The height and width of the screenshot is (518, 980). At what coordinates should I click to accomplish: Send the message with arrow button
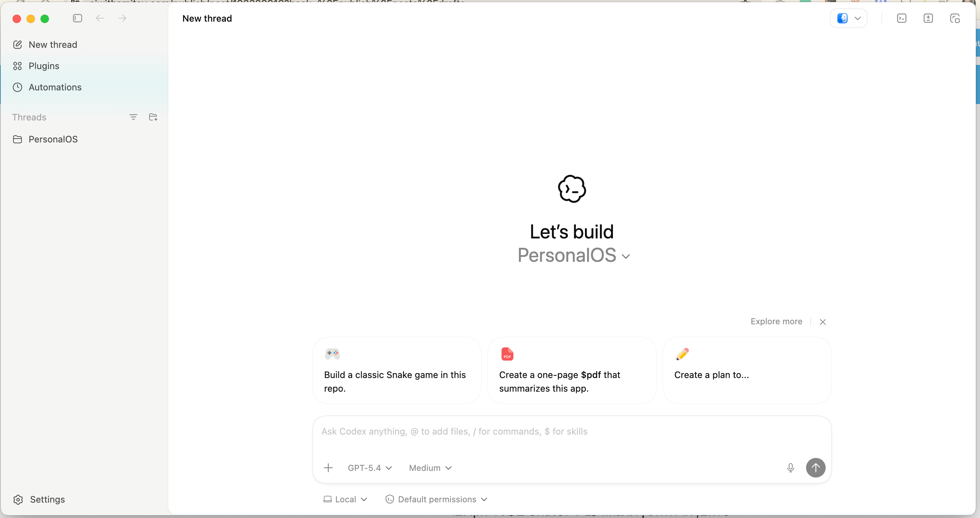pos(816,468)
